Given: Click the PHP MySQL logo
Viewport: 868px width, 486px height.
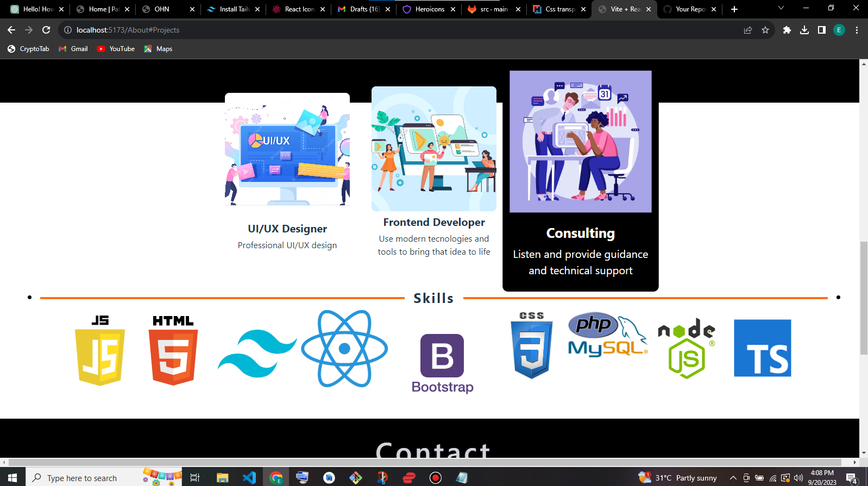Looking at the screenshot, I should pos(608,334).
